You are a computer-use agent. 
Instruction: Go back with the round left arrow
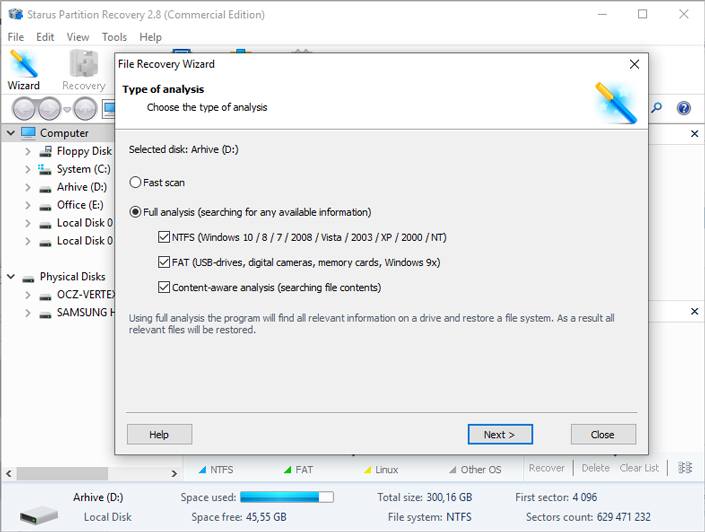click(x=24, y=109)
